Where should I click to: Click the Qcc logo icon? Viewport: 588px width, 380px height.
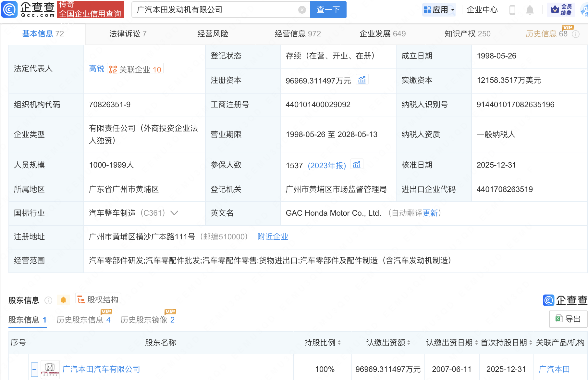pyautogui.click(x=9, y=9)
